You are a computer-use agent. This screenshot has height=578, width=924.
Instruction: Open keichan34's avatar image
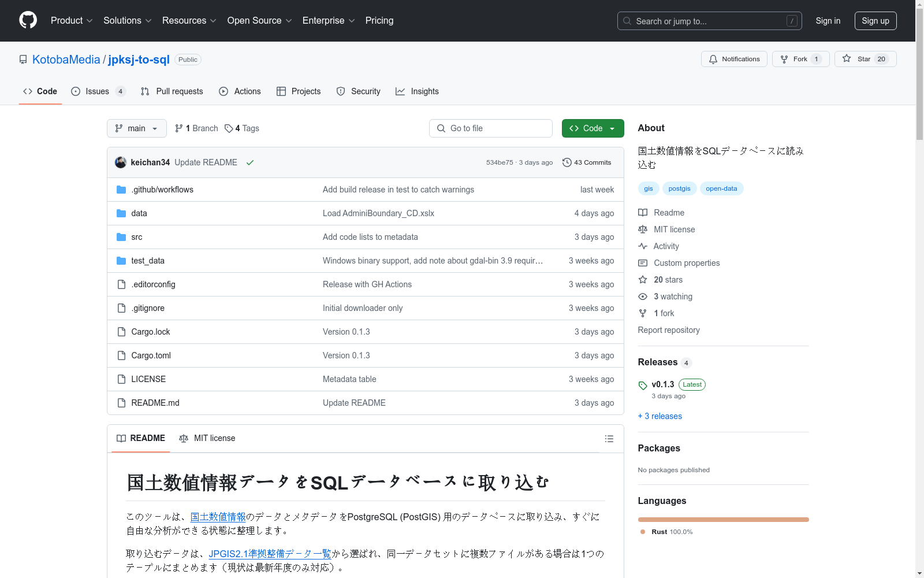[121, 162]
